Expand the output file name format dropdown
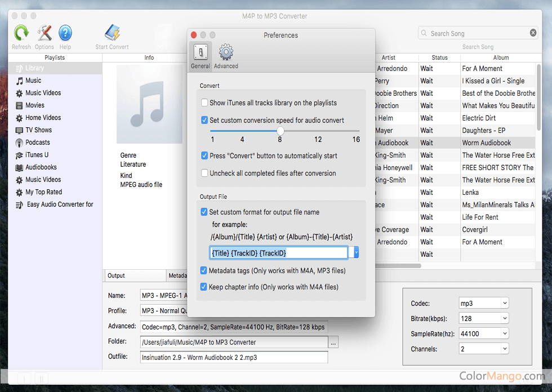 pyautogui.click(x=356, y=253)
